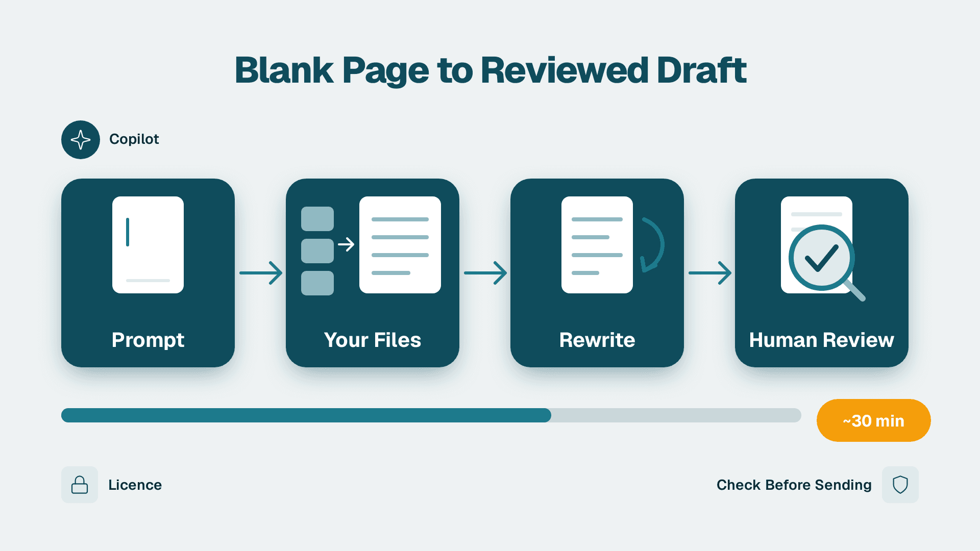Click the Prompt label text
The image size is (980, 551).
(148, 340)
